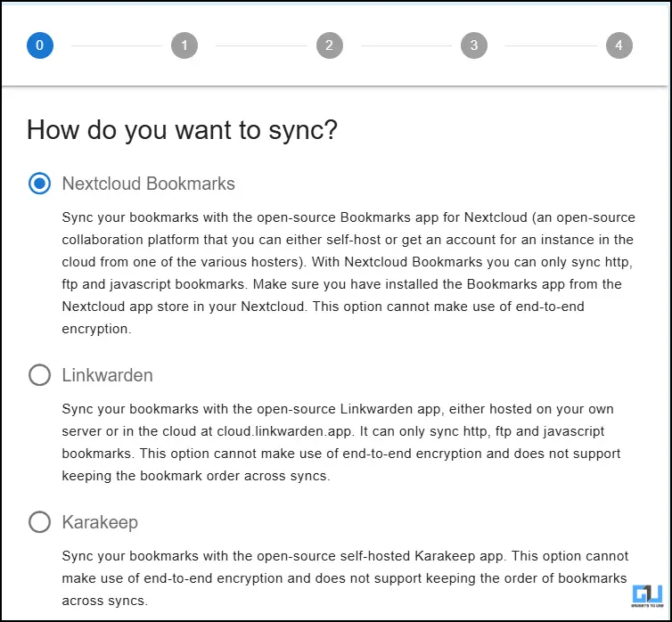Pick the Karakeep radio button
Image resolution: width=672 pixels, height=622 pixels.
pos(40,521)
